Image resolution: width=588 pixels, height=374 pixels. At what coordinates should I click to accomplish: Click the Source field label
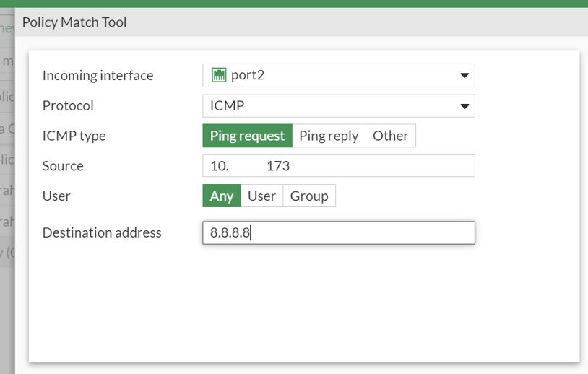pos(63,166)
